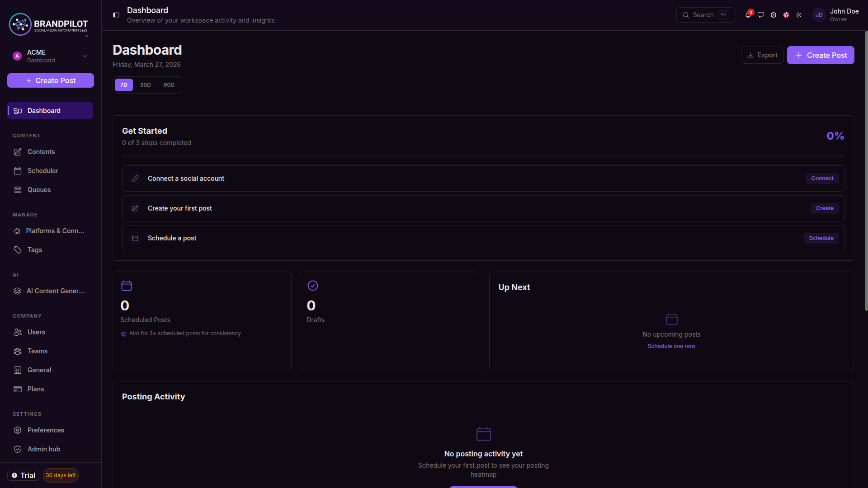The image size is (868, 488).
Task: Select the 90D range tab
Action: click(x=169, y=85)
